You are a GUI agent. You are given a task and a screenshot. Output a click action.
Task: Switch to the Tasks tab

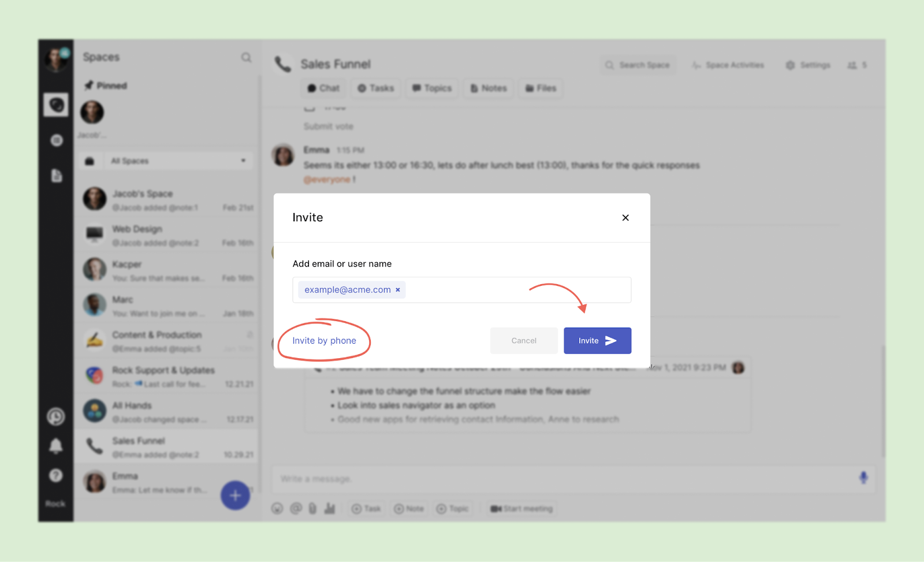tap(376, 88)
